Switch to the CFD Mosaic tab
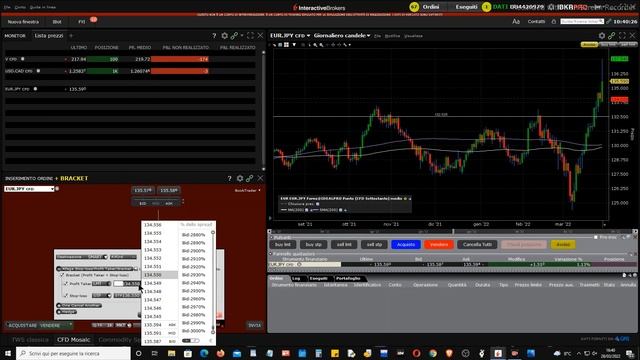This screenshot has width=640, height=360. click(x=73, y=340)
